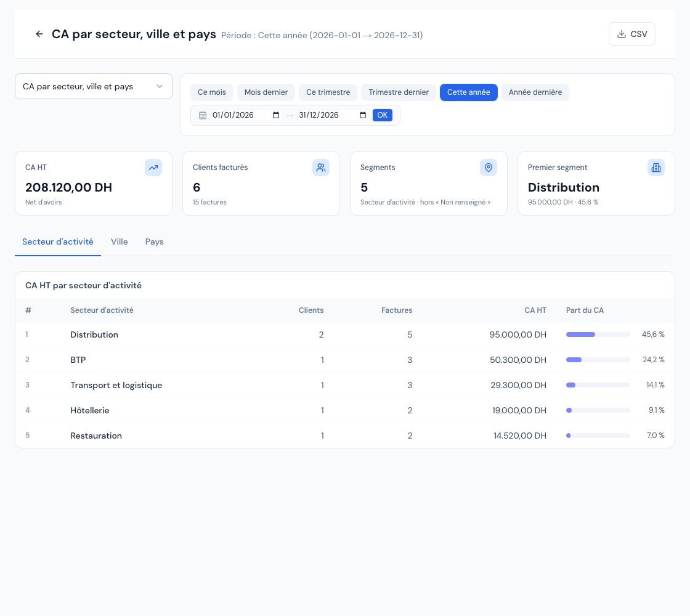690x616 pixels.
Task: Select the BTP row name
Action: [78, 360]
